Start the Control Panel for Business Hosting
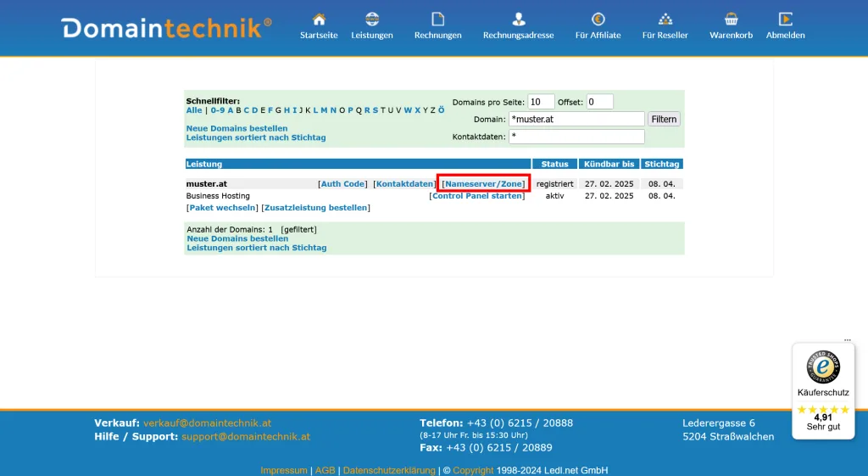Image resolution: width=868 pixels, height=476 pixels. coord(477,196)
